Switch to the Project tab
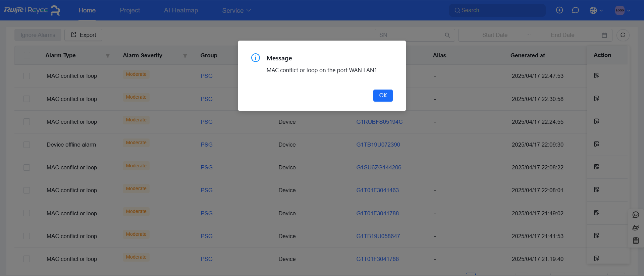This screenshot has height=276, width=644. [x=130, y=10]
